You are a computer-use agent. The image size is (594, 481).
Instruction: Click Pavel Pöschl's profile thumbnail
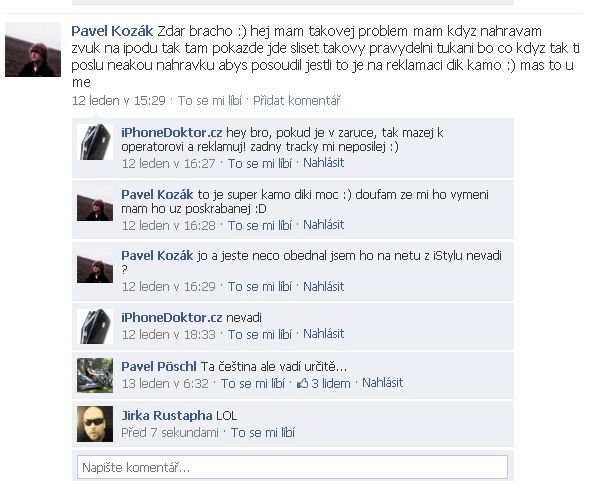coord(95,375)
